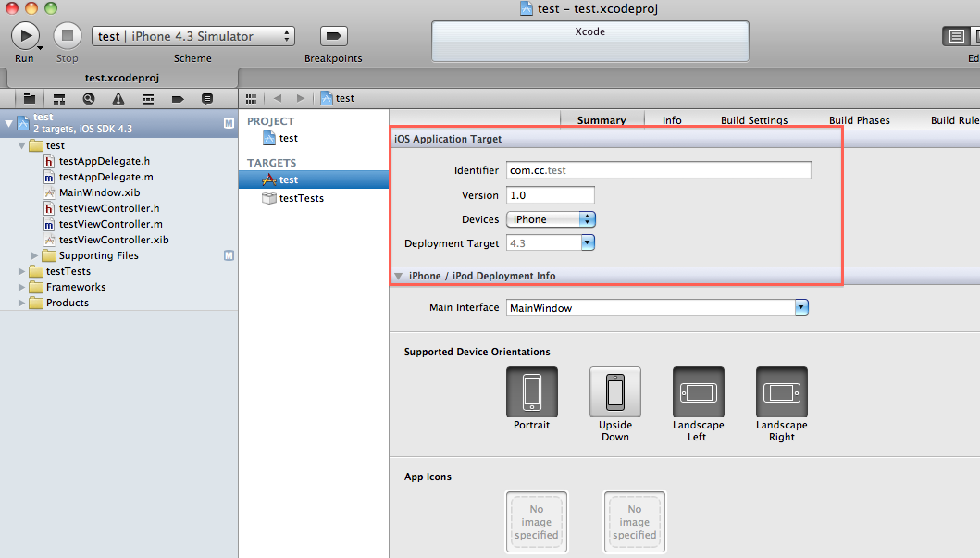Screen dimensions: 980x558
Task: Open the Deployment Target combo box arrow
Action: (588, 242)
